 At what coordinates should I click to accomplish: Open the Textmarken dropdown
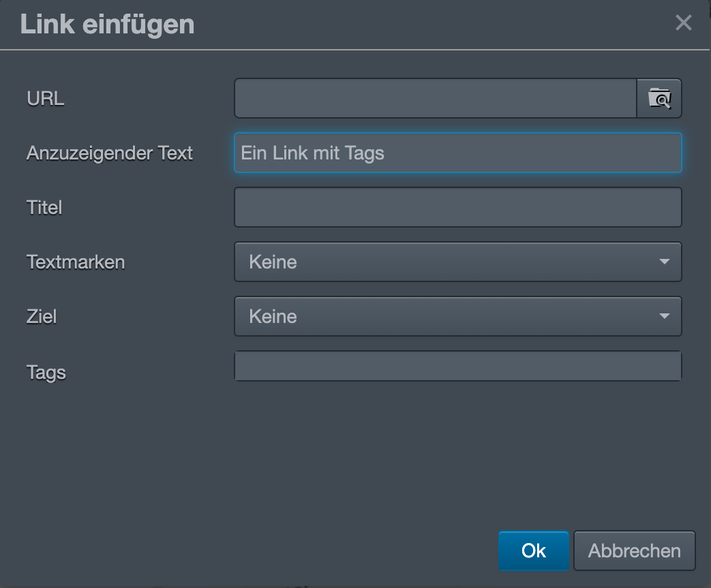pos(458,262)
